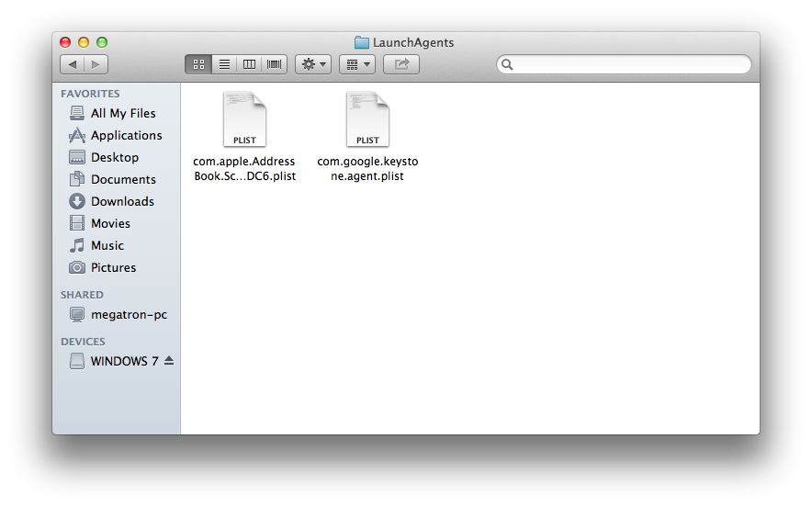The image size is (812, 507).
Task: Click the LaunchAgents folder title icon
Action: (x=362, y=42)
